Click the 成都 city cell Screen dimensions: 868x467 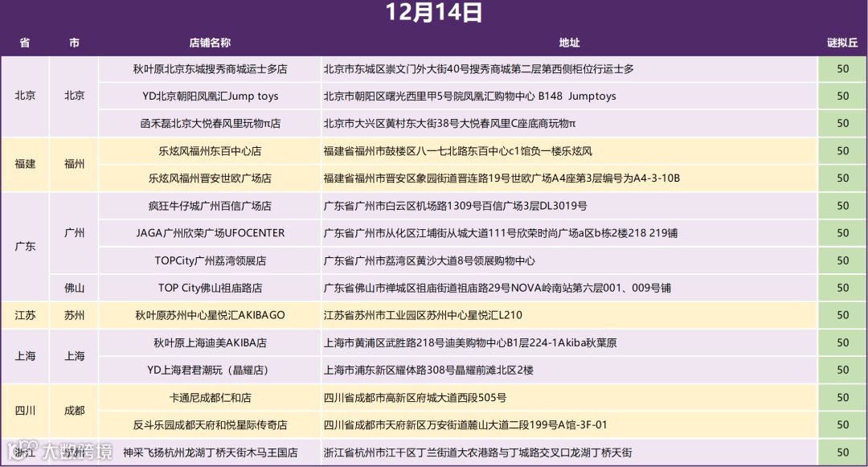tap(74, 411)
